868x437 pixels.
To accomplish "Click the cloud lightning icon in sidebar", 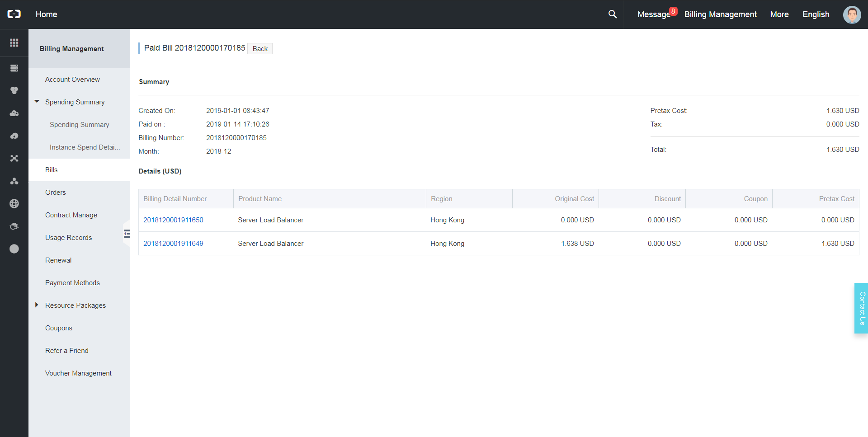I will point(14,136).
